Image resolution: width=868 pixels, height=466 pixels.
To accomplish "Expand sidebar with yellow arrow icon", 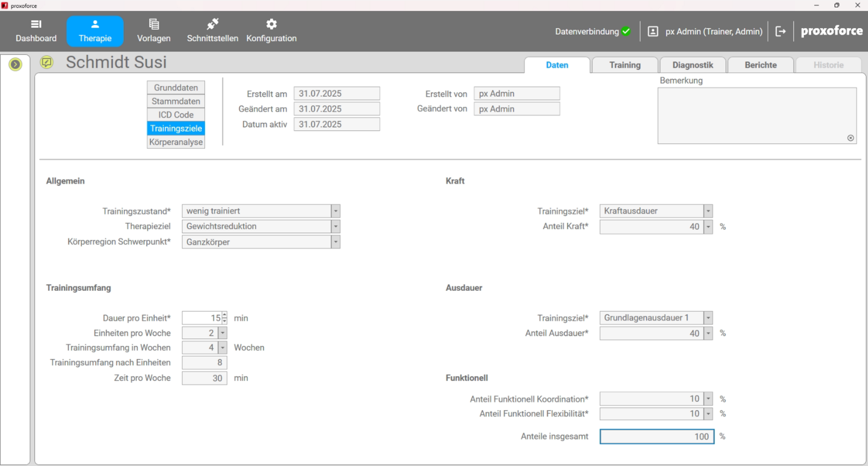I will [x=15, y=65].
